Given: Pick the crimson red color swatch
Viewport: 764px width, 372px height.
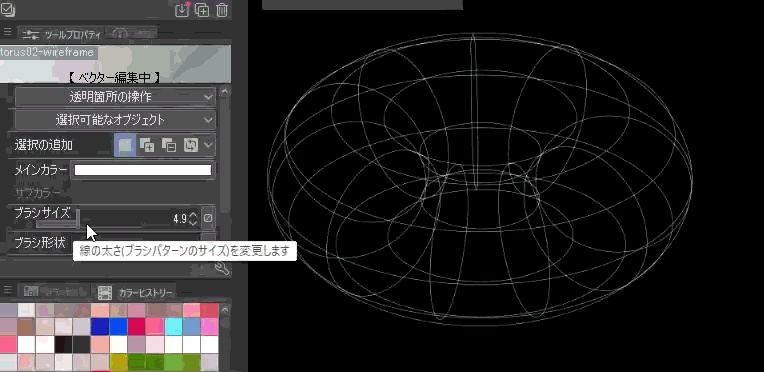Looking at the screenshot, I should tap(136, 327).
